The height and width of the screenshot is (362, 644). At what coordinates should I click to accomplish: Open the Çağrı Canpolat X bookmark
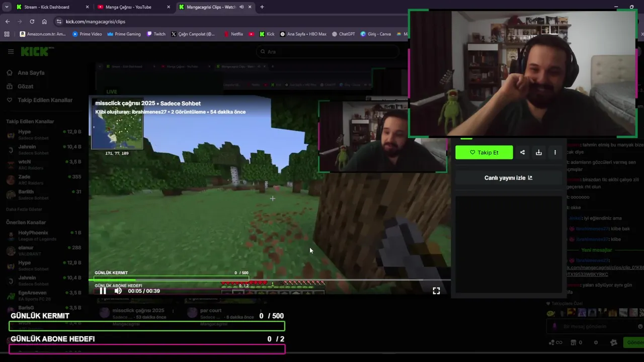click(193, 34)
